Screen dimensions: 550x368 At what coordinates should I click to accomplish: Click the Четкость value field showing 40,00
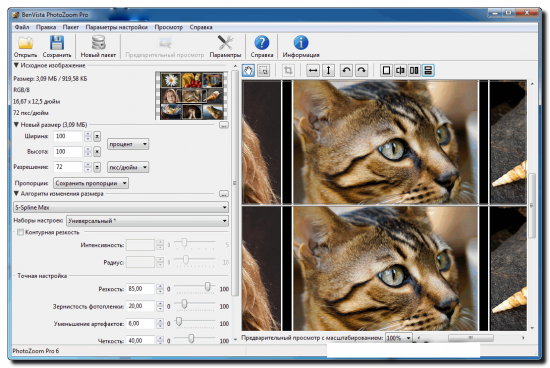(140, 340)
